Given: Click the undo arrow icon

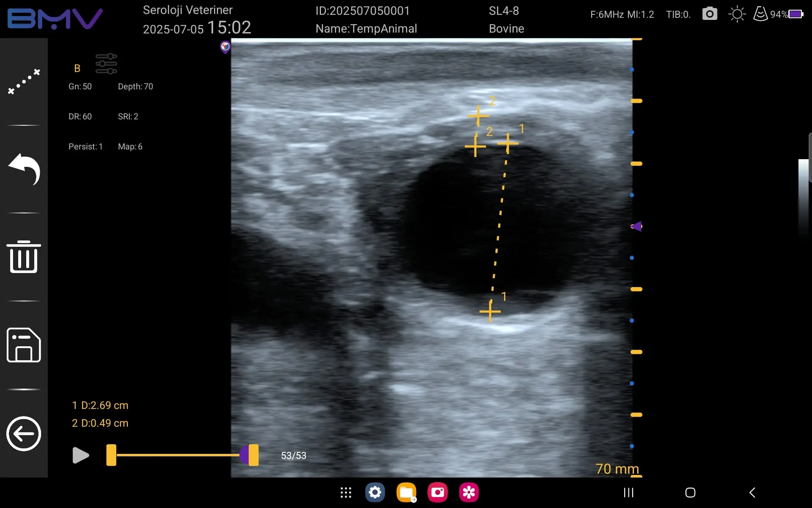Looking at the screenshot, I should coord(24,169).
